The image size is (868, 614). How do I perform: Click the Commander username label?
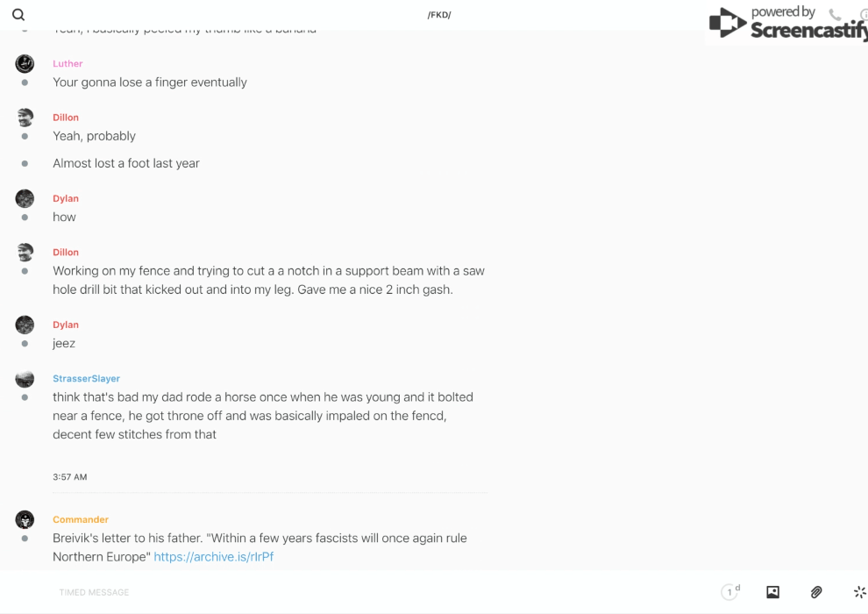(x=81, y=519)
